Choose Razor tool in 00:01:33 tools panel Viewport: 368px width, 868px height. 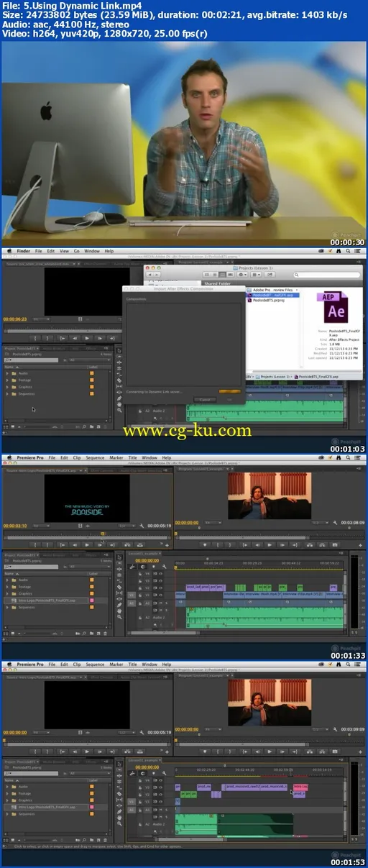[x=120, y=587]
